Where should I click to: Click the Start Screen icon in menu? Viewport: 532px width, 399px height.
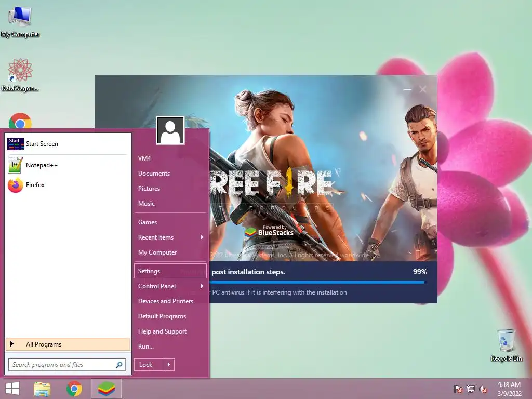pos(15,144)
